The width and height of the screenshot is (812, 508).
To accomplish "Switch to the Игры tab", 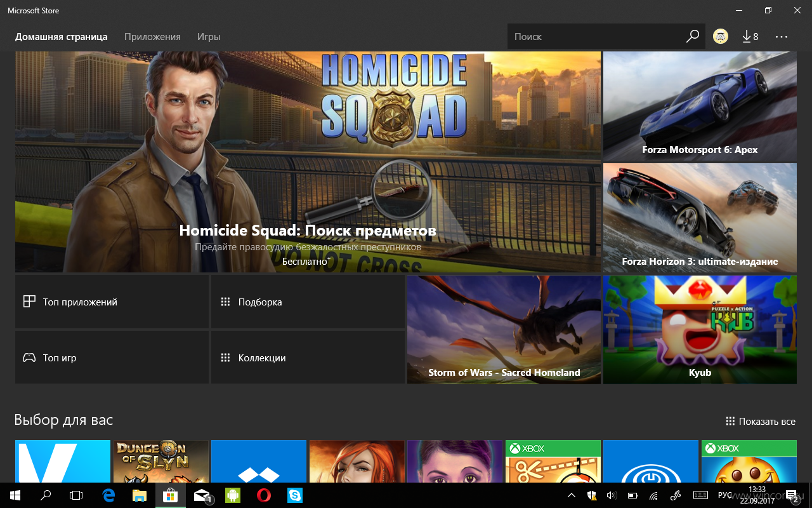I will point(209,37).
